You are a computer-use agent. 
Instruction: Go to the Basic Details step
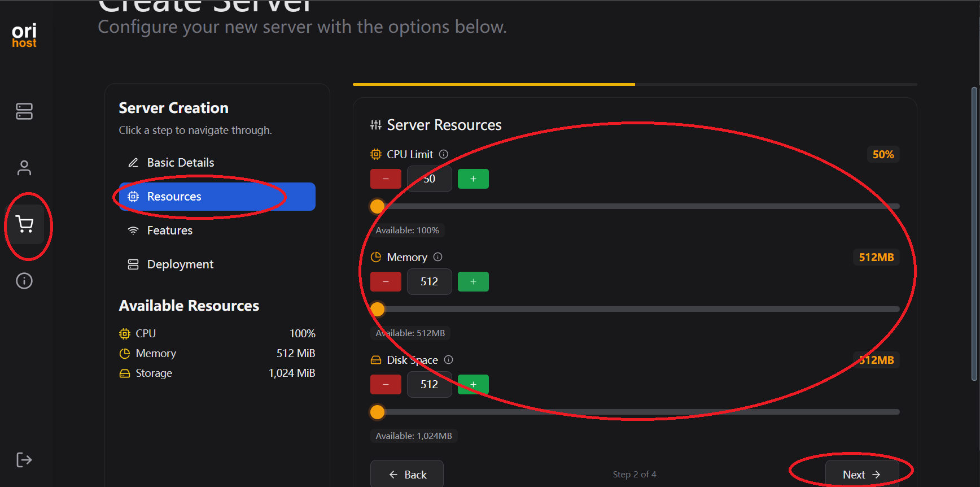(x=180, y=163)
